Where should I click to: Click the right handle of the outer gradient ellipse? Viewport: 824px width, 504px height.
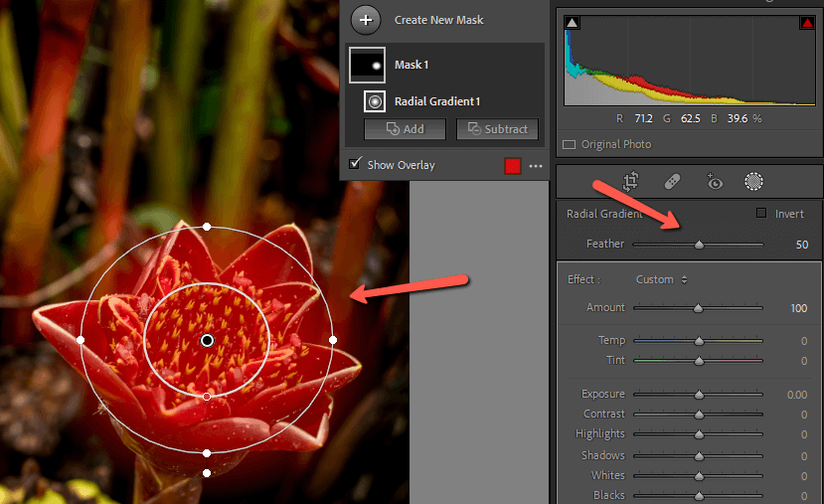tap(333, 340)
